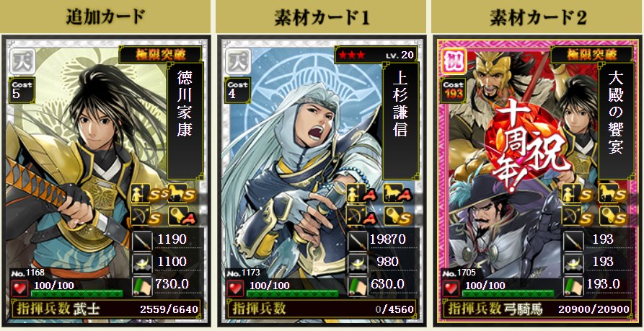644x331 pixels.
Task: Click the Cost 193 badge
Action: click(x=453, y=90)
